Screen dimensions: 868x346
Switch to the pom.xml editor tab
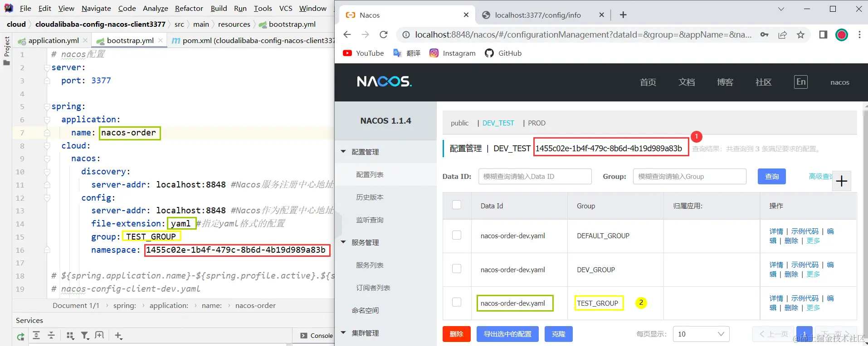[253, 40]
